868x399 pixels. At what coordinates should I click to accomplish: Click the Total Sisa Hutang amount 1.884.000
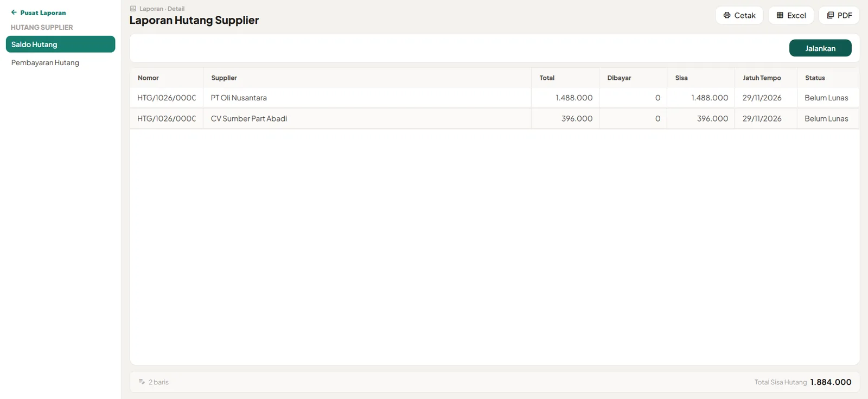831,382
